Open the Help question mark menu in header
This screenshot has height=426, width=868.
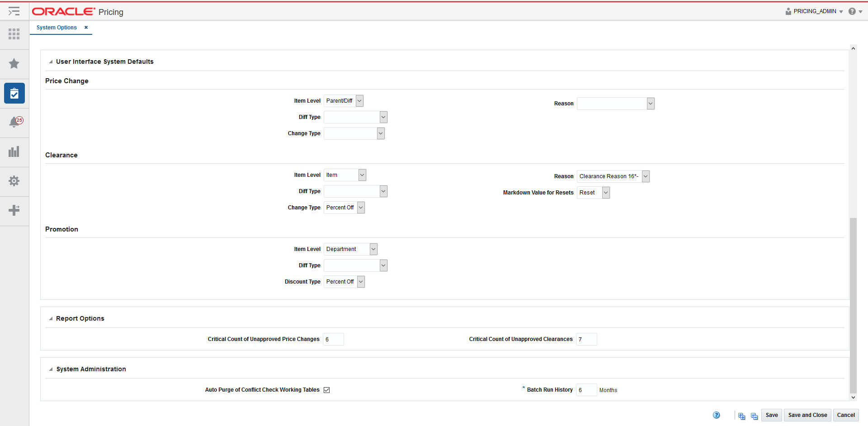[855, 11]
